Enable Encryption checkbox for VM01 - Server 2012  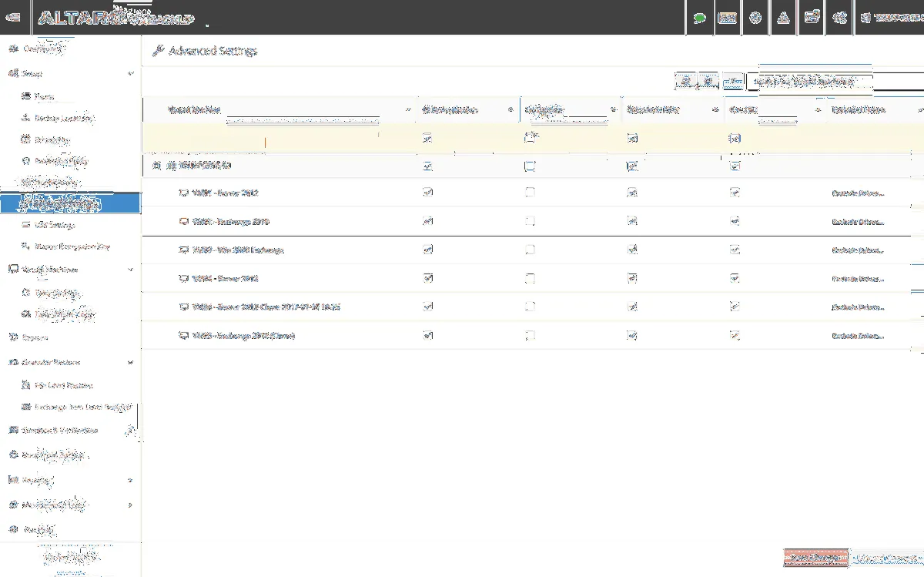pos(530,193)
